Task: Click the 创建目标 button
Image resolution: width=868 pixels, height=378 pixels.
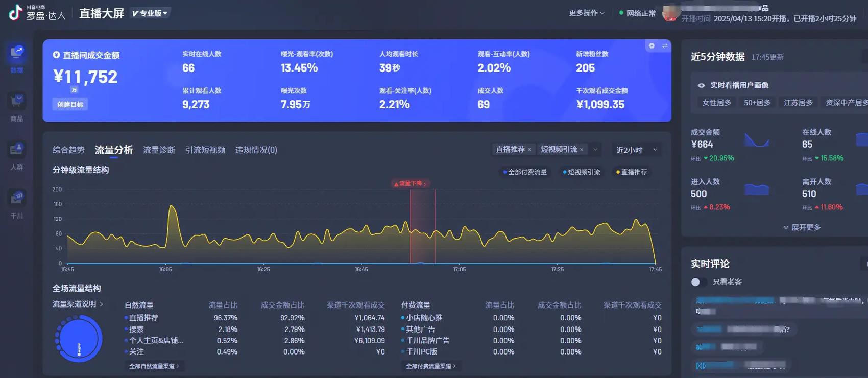Action: click(x=70, y=104)
